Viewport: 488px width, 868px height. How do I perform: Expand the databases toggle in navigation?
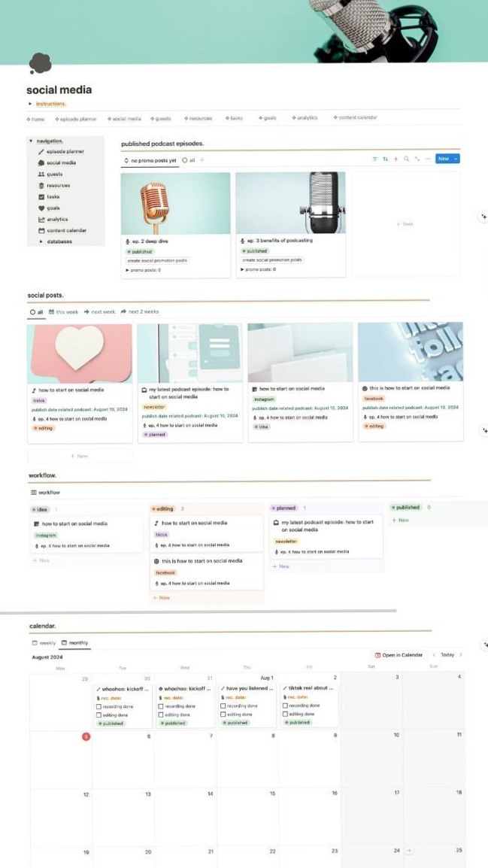(x=41, y=241)
